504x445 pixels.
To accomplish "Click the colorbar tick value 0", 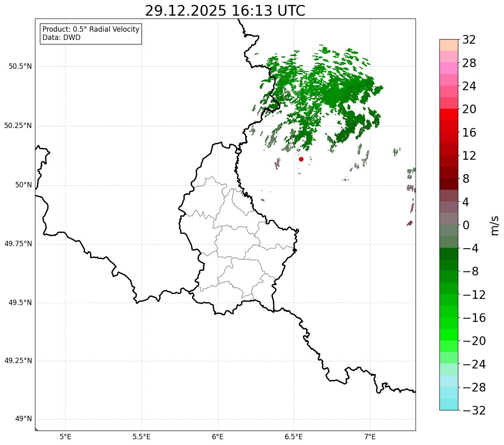I will point(466,225).
